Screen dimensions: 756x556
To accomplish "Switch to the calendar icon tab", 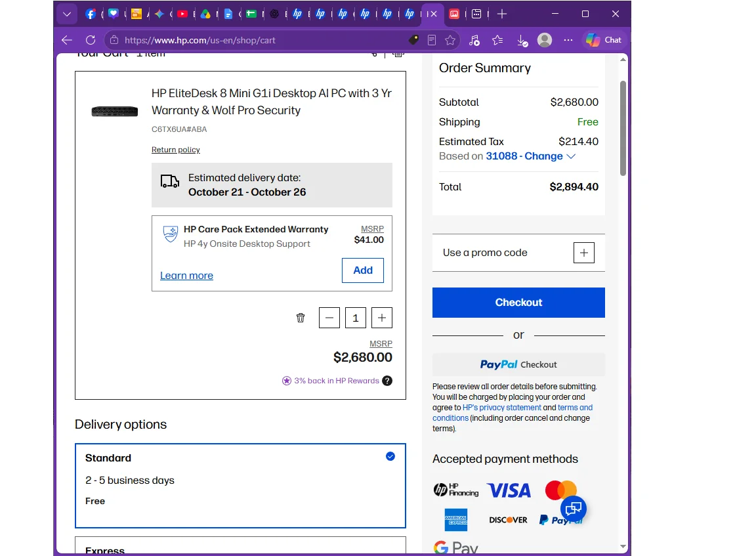I will coord(476,14).
